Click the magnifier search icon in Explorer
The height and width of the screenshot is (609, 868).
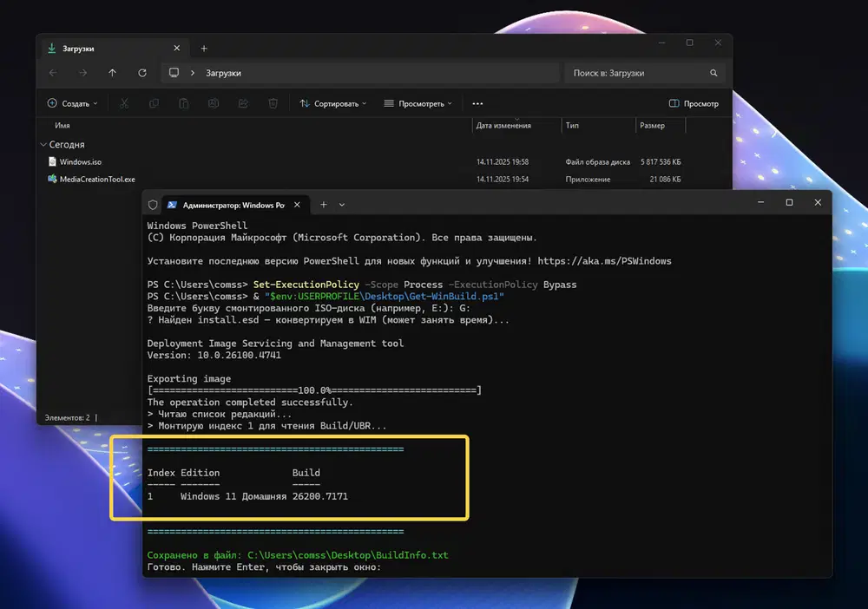pos(713,73)
